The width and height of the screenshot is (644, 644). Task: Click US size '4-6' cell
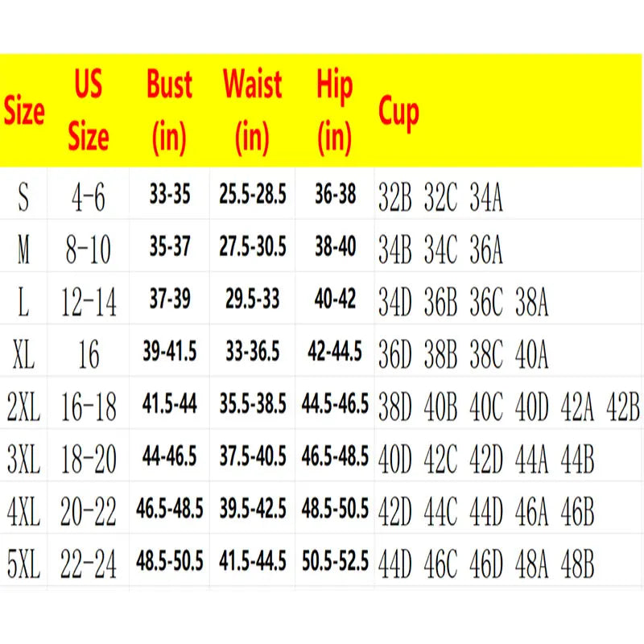(x=89, y=196)
